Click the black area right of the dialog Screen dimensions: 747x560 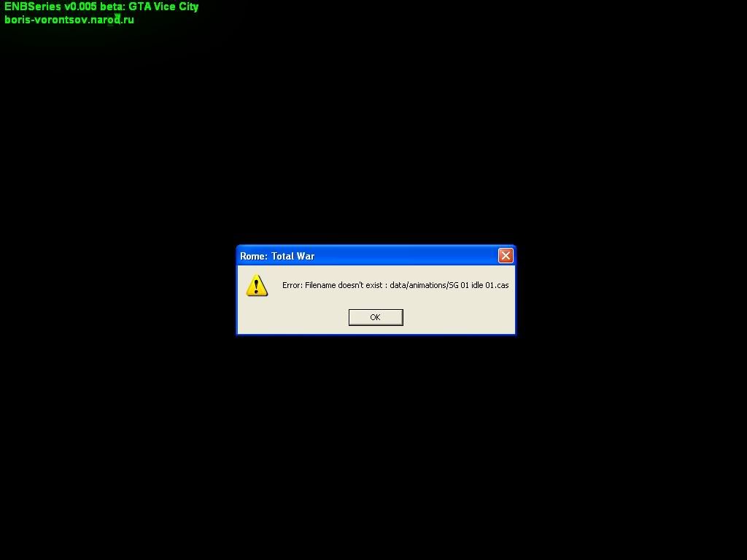627,290
